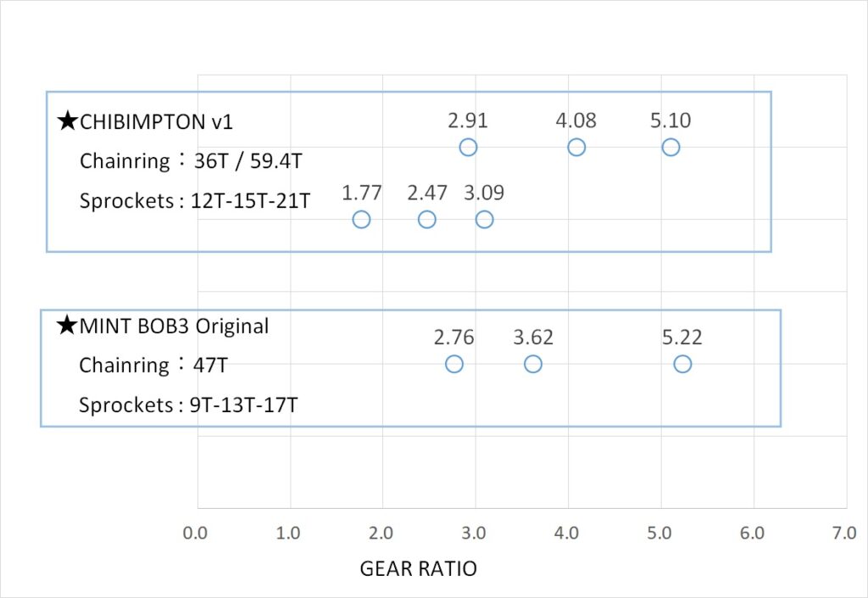868x598 pixels.
Task: Select the 3.62 data point circle
Action: tap(533, 364)
